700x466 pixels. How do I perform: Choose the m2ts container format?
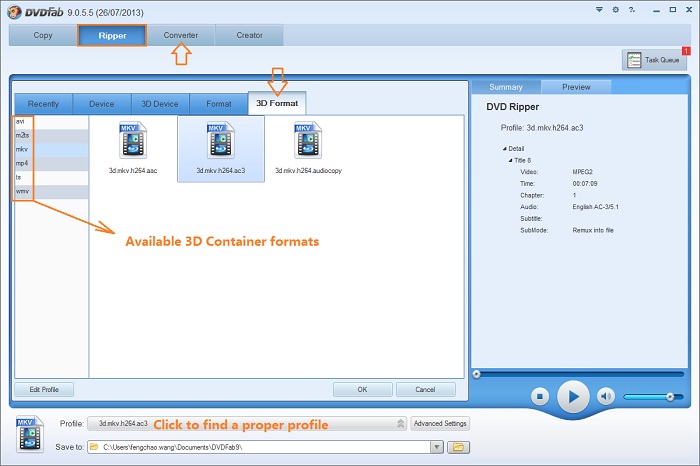click(51, 136)
